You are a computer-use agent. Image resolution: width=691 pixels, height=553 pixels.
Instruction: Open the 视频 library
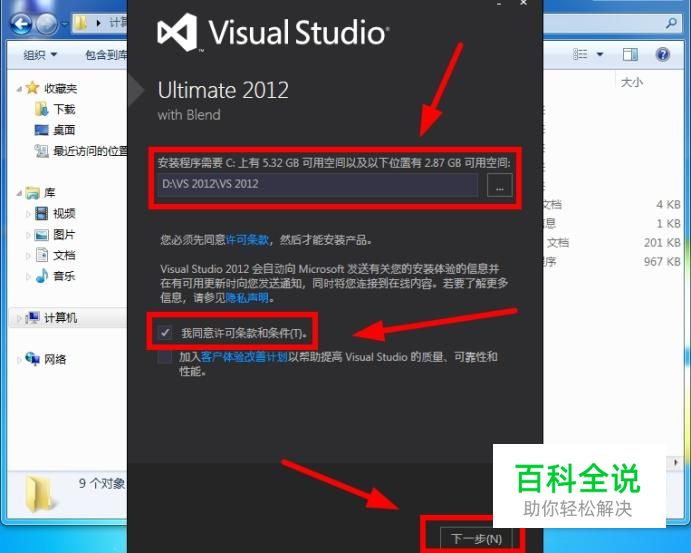pos(64,214)
